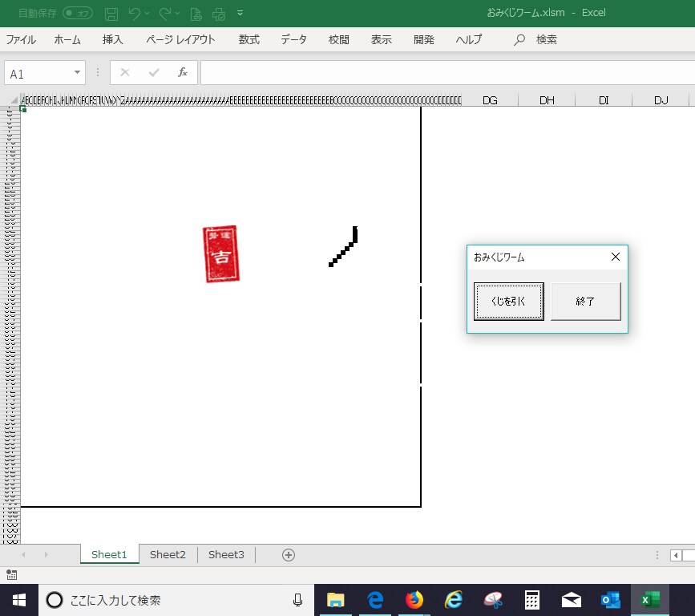Switch to the Sheet3 tab
Viewport: 695px width, 616px height.
(226, 554)
